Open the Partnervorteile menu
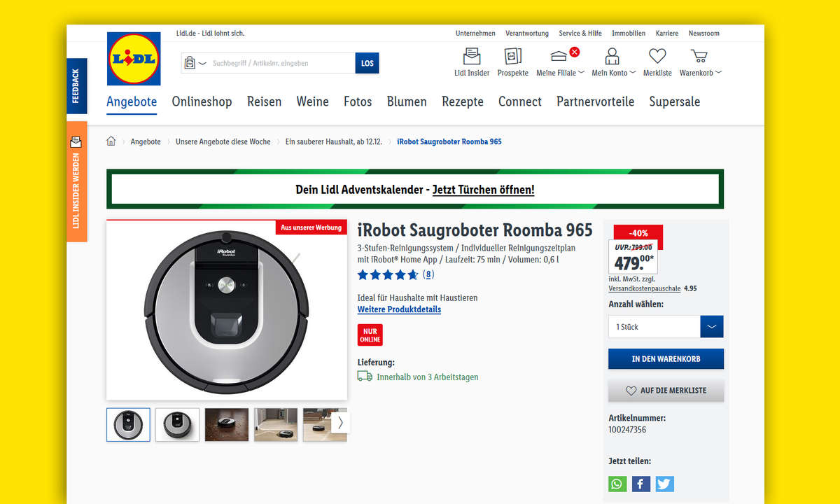The height and width of the screenshot is (504, 840). [595, 101]
